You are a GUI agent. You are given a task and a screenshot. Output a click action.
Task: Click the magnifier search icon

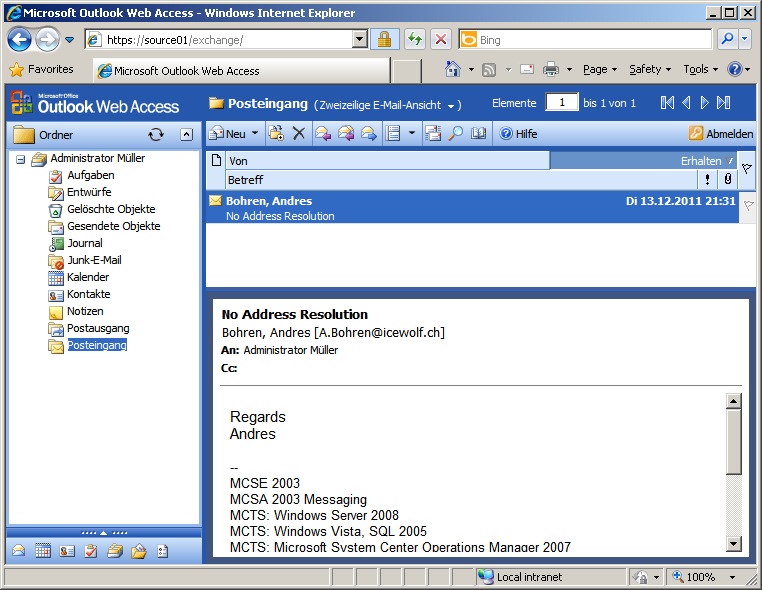point(455,134)
